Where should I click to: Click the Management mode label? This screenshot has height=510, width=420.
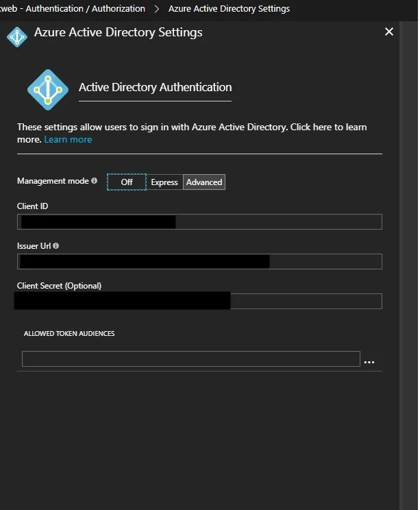point(53,181)
